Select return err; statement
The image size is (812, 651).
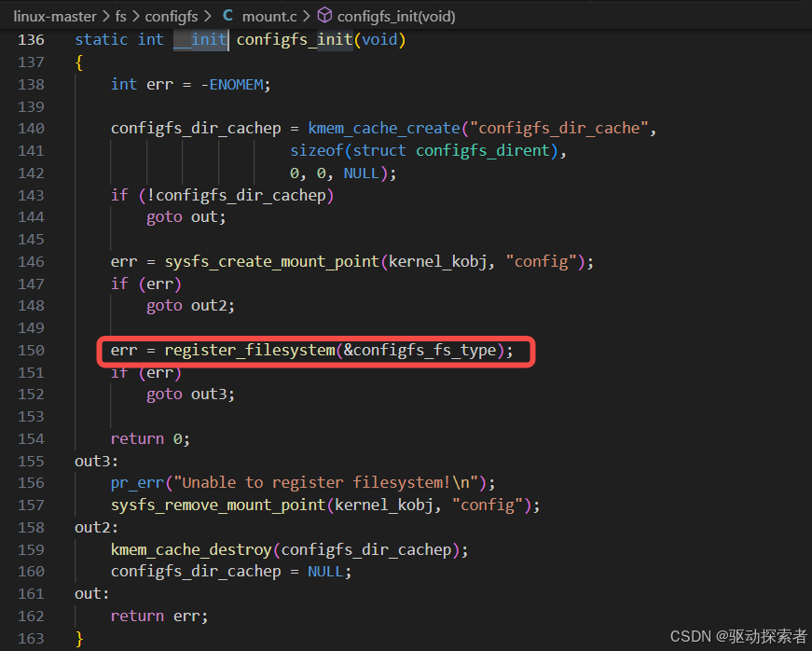pos(159,616)
